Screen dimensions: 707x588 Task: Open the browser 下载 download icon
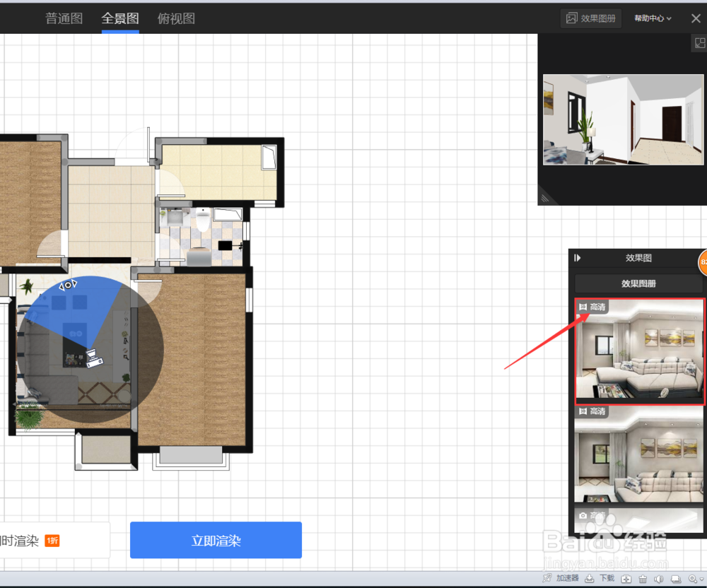590,578
